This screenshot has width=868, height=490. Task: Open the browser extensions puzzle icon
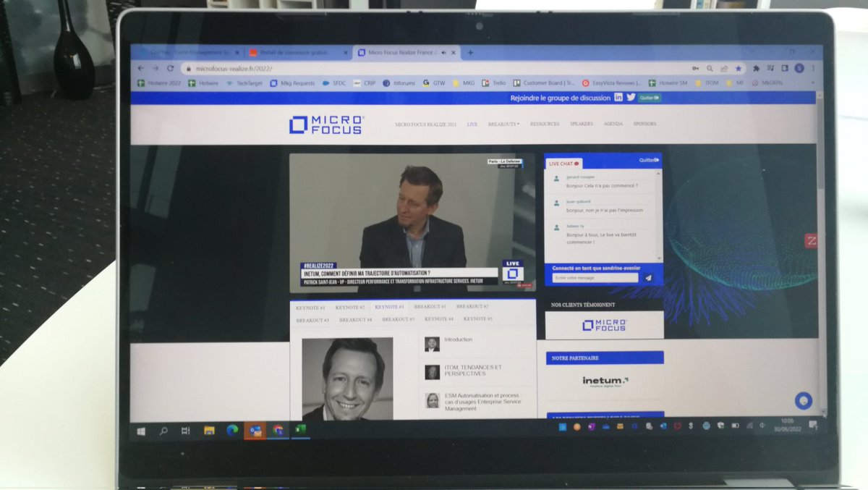[757, 69]
